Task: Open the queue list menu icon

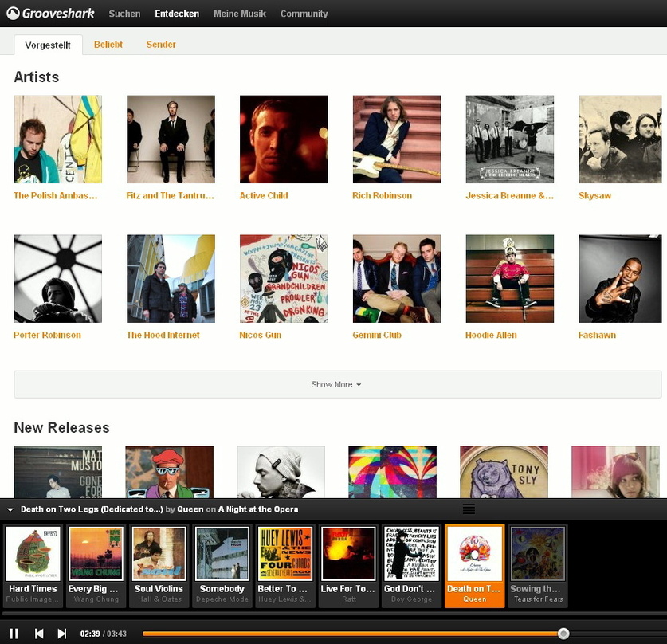Action: 469,509
